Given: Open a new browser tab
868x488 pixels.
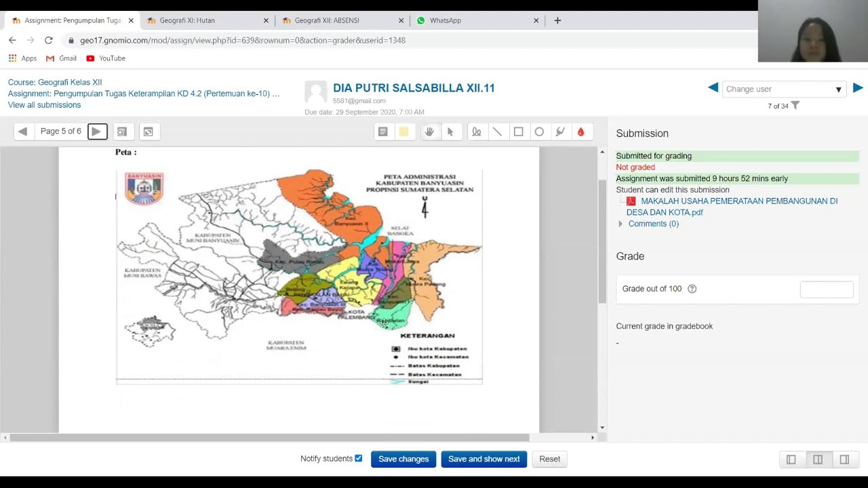Looking at the screenshot, I should click(557, 20).
